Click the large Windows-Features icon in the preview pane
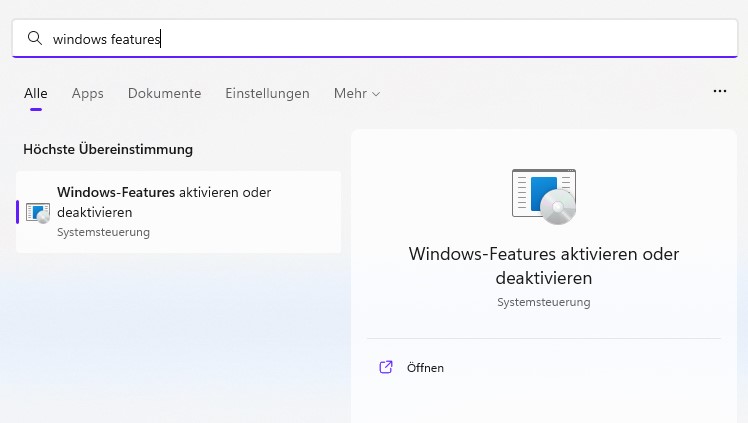The image size is (748, 423). pos(544,196)
